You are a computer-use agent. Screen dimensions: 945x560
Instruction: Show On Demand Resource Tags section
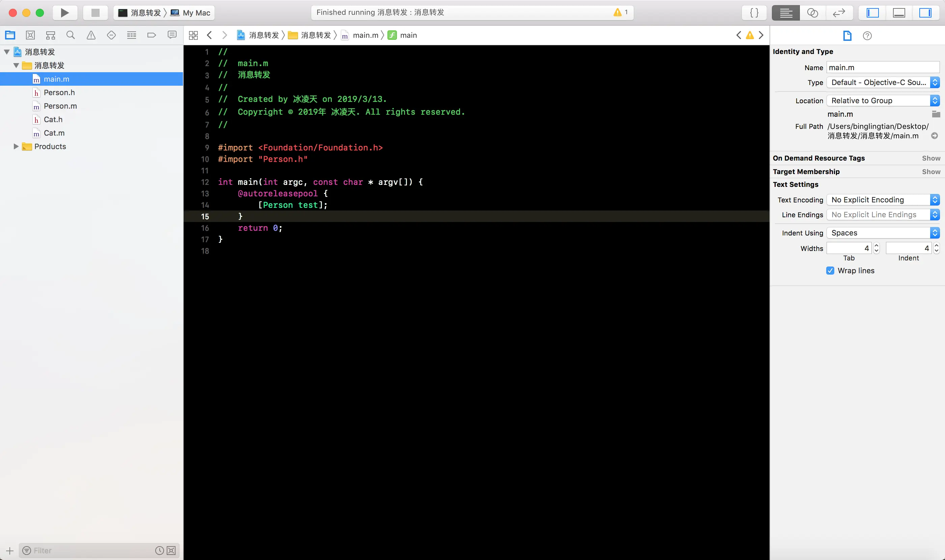[x=930, y=158]
